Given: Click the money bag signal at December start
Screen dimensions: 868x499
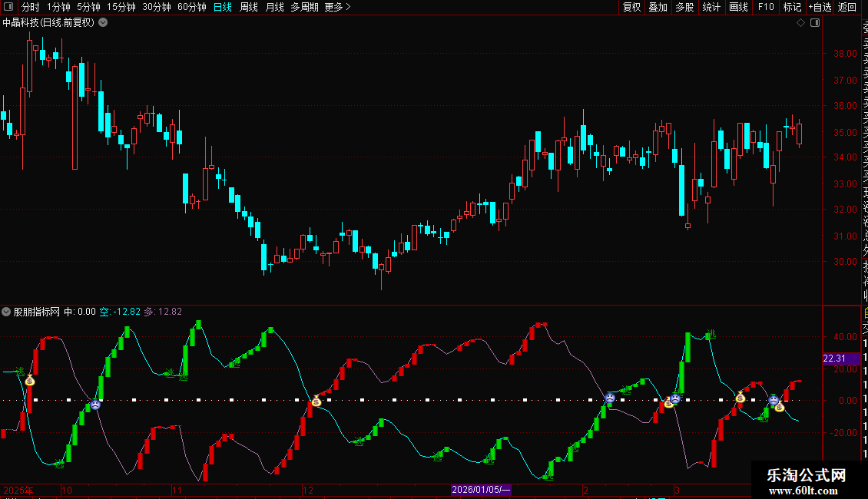Looking at the screenshot, I should tap(316, 401).
